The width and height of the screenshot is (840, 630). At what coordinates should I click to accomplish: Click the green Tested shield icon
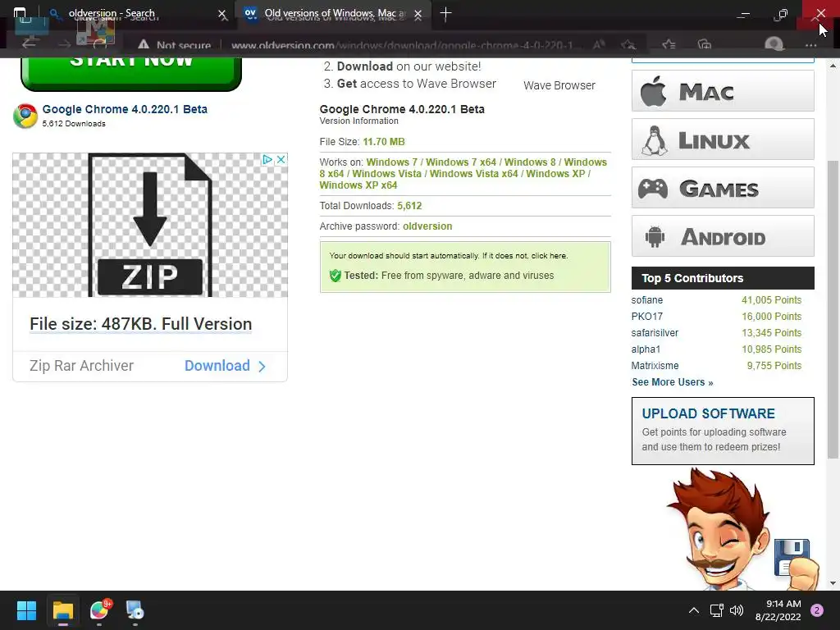(335, 276)
